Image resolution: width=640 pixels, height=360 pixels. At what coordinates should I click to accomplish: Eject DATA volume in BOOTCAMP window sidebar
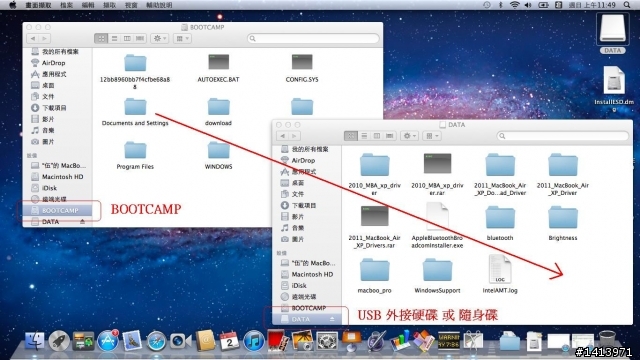tap(82, 222)
